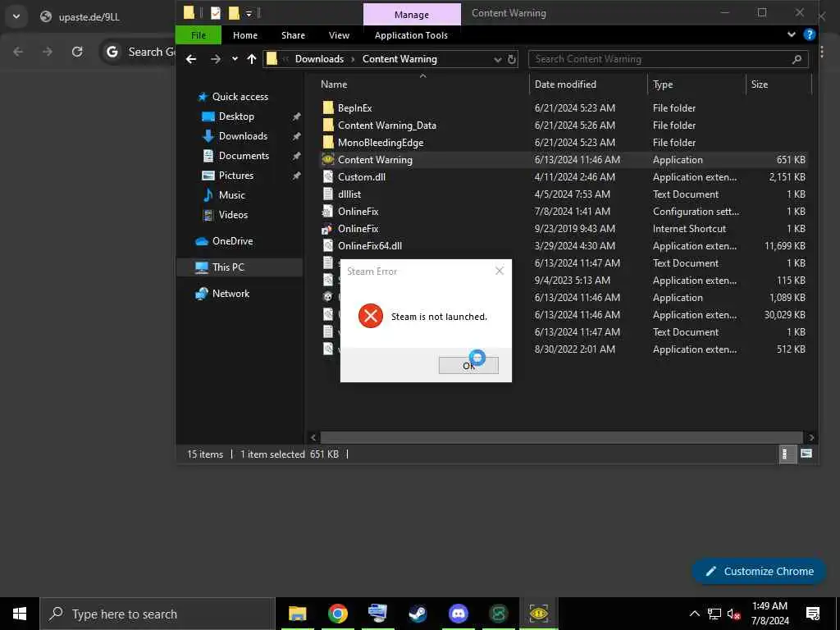The image size is (840, 630).
Task: Open Discord from the taskbar
Action: [x=458, y=614]
